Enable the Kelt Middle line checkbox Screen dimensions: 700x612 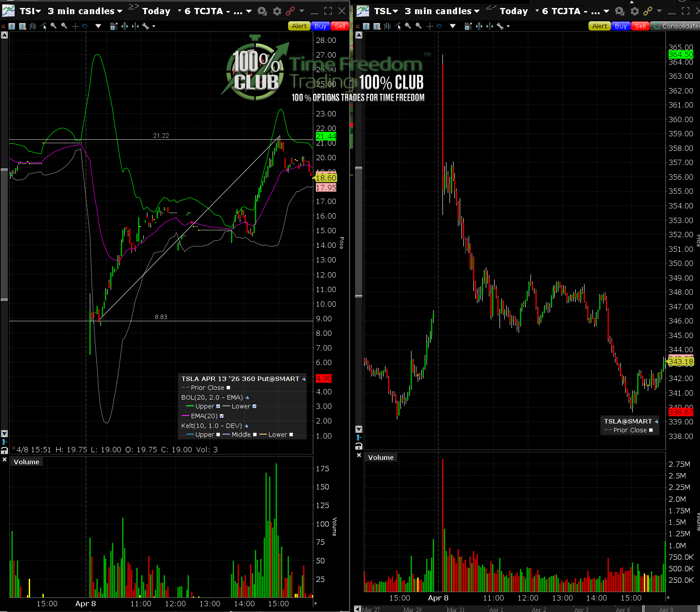pos(255,435)
